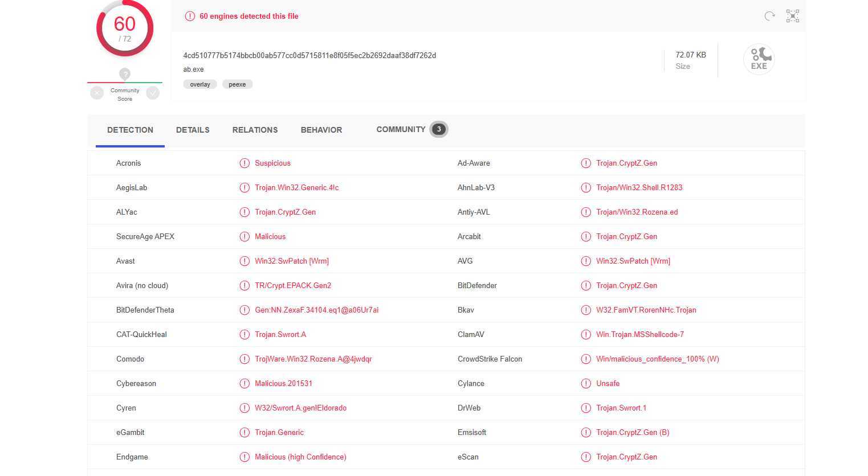Click 'Trojan.Swrort.A' CAT-QuickHeal result
Image resolution: width=868 pixels, height=476 pixels.
280,334
